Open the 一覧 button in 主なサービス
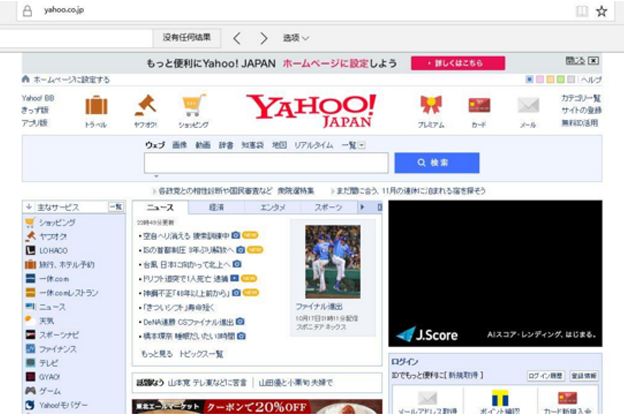Screen dimensions: 624x416 (116, 207)
